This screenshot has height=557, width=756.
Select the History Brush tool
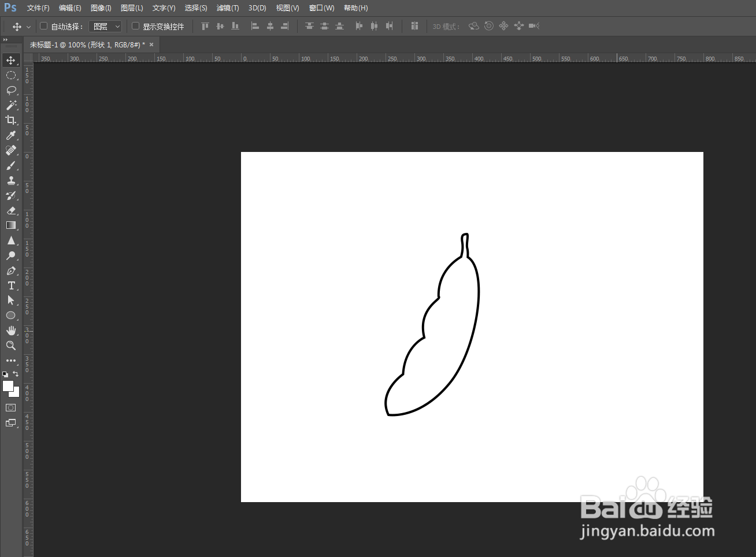[x=11, y=195]
